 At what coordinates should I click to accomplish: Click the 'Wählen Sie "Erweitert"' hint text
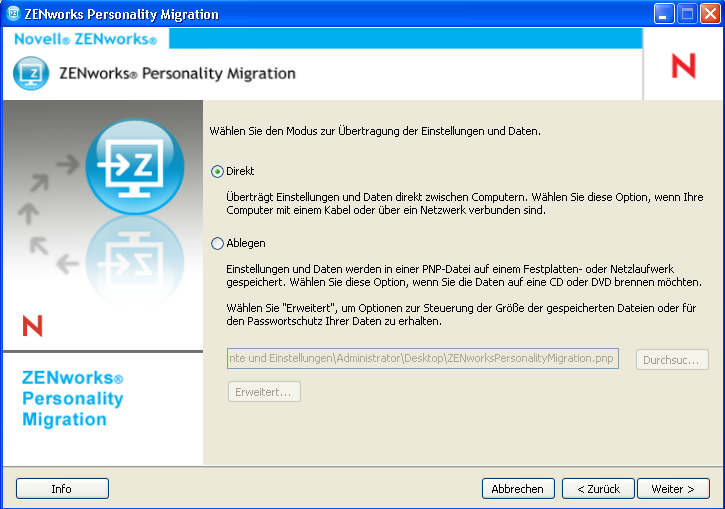[x=461, y=314]
